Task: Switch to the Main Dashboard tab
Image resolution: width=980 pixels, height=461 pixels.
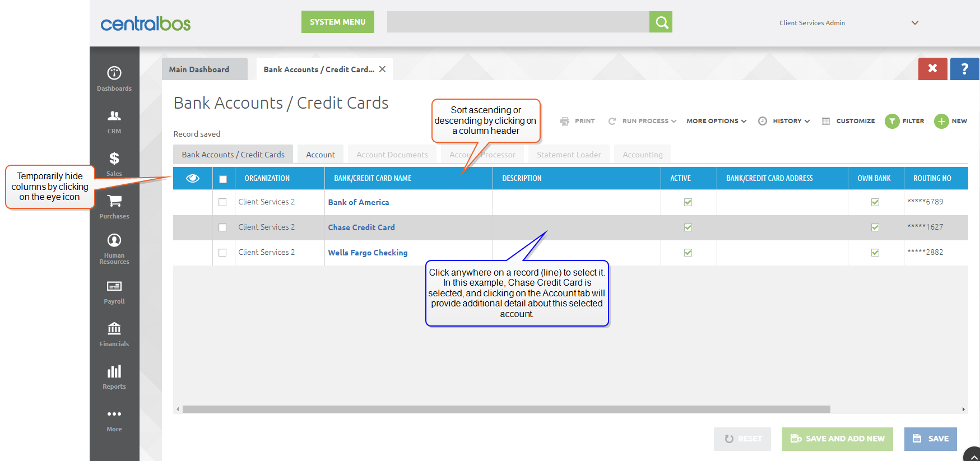Action: (199, 69)
